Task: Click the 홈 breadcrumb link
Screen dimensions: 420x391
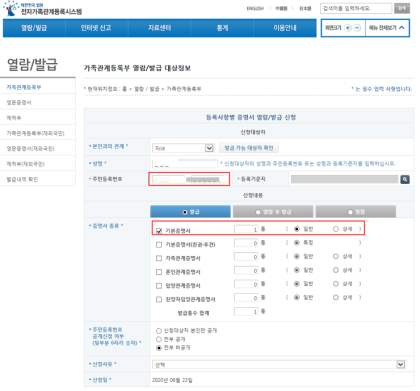Action: point(124,89)
